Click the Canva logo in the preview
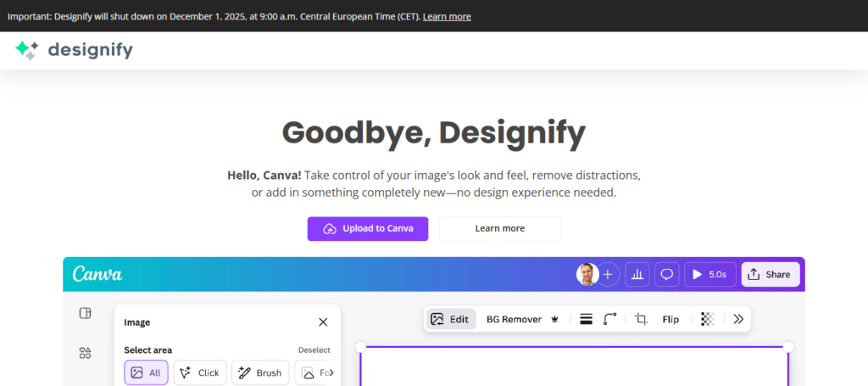Screen dimensions: 868x386 [97, 274]
